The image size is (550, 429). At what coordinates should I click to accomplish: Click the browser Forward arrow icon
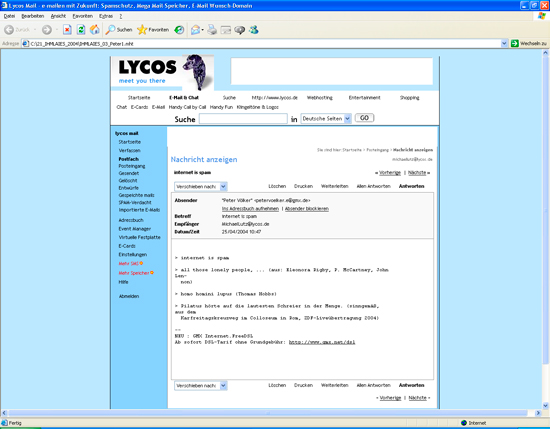(47, 30)
